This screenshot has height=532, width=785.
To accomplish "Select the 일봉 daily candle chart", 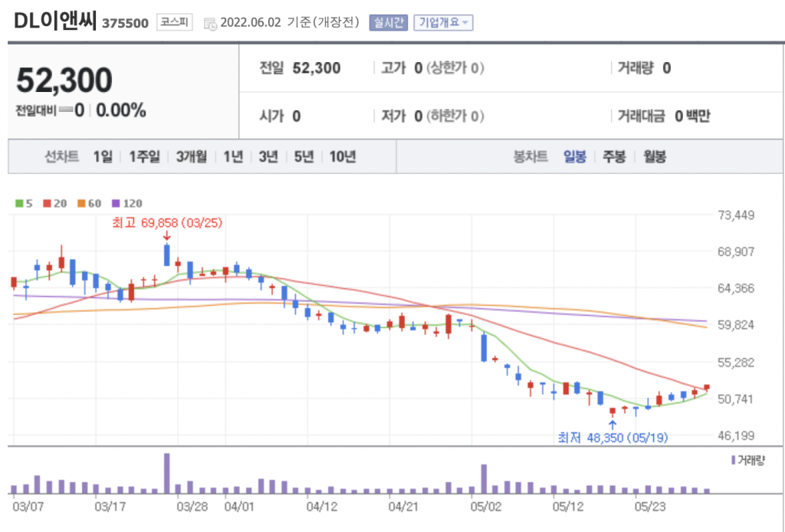I will [574, 157].
